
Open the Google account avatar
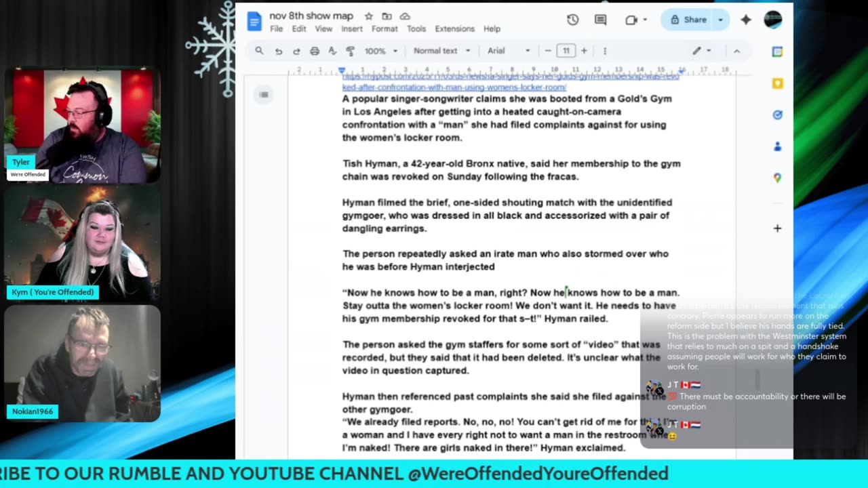coord(773,20)
